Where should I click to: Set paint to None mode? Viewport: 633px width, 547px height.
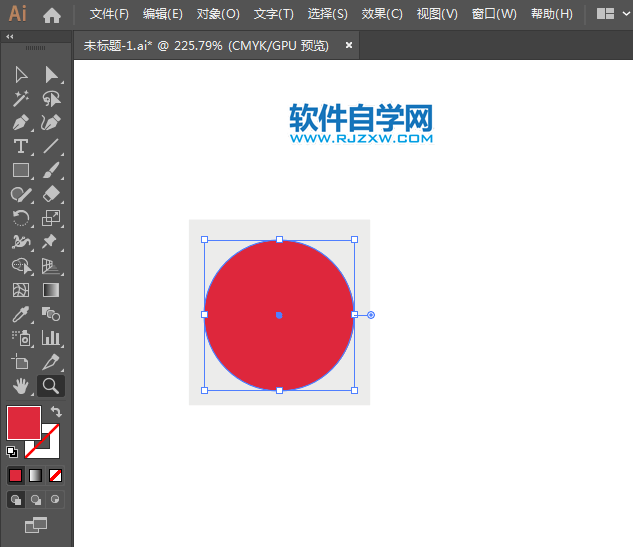tap(56, 475)
